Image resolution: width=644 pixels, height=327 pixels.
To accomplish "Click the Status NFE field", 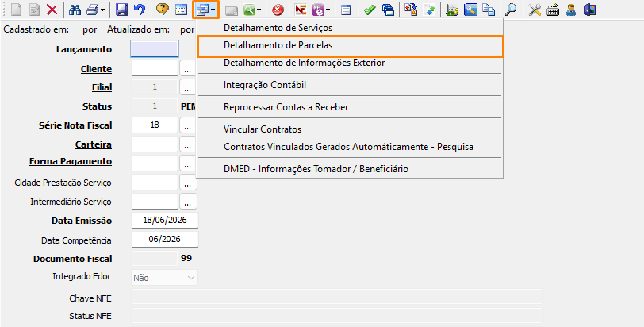I will (x=337, y=316).
